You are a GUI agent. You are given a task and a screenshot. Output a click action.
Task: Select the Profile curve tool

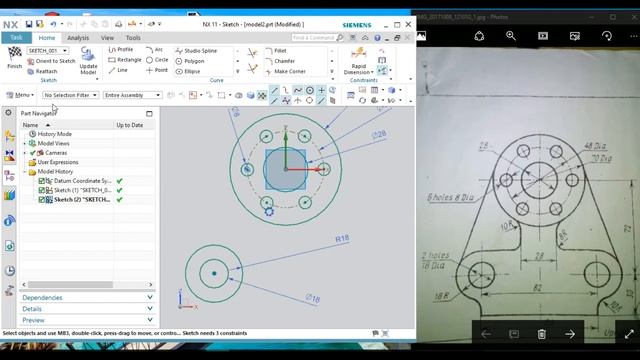click(x=121, y=49)
